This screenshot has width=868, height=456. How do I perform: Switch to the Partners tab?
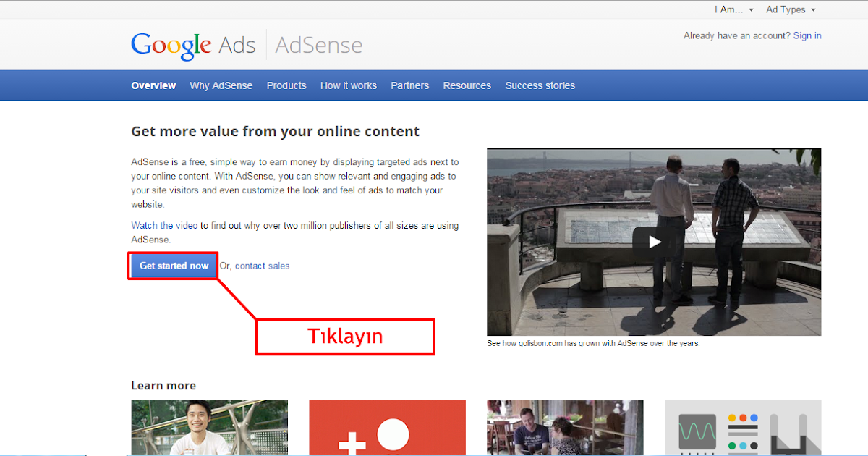tap(410, 85)
